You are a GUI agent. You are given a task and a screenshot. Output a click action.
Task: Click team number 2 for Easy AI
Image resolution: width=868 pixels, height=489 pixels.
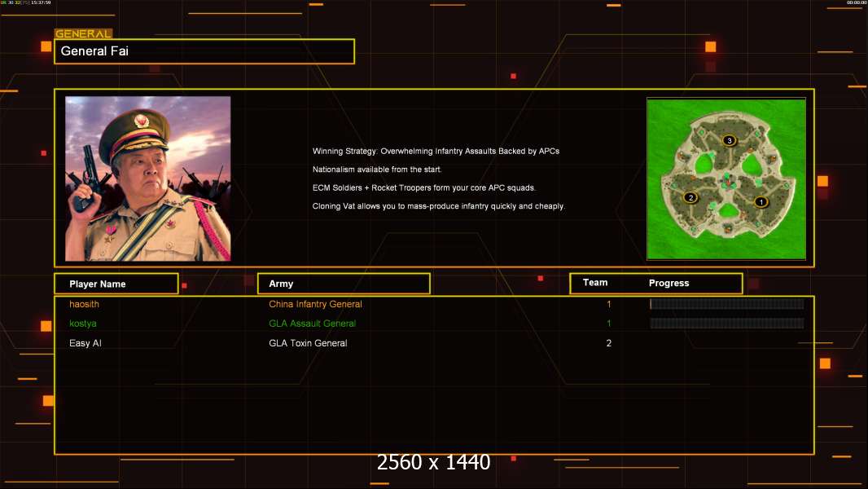point(609,343)
